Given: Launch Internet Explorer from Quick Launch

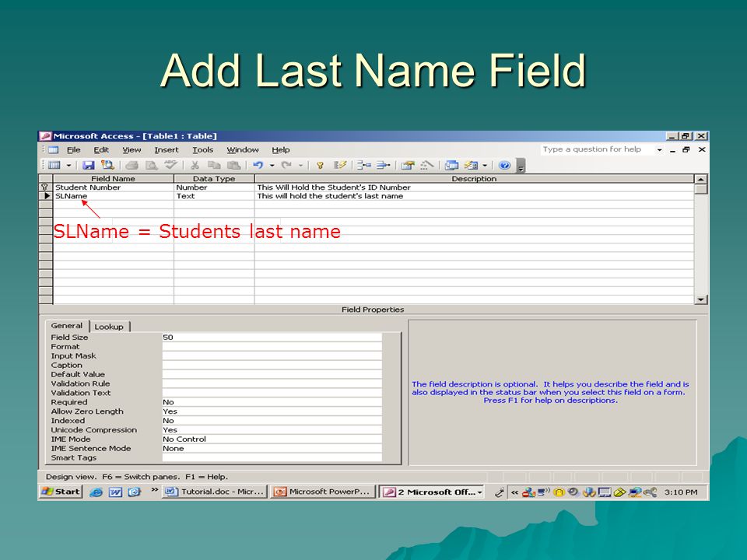Looking at the screenshot, I should pyautogui.click(x=96, y=492).
